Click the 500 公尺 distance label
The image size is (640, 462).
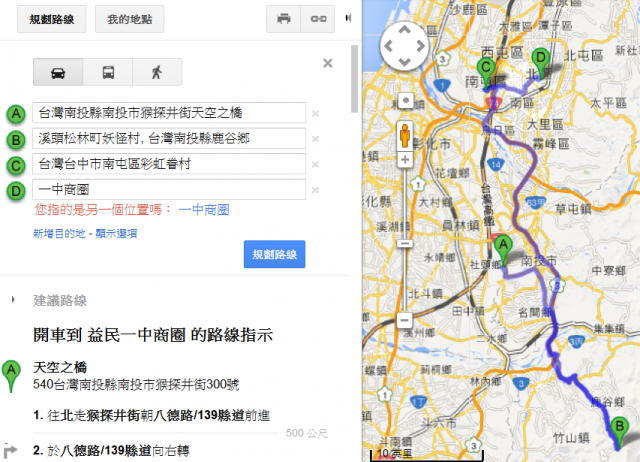coord(307,433)
